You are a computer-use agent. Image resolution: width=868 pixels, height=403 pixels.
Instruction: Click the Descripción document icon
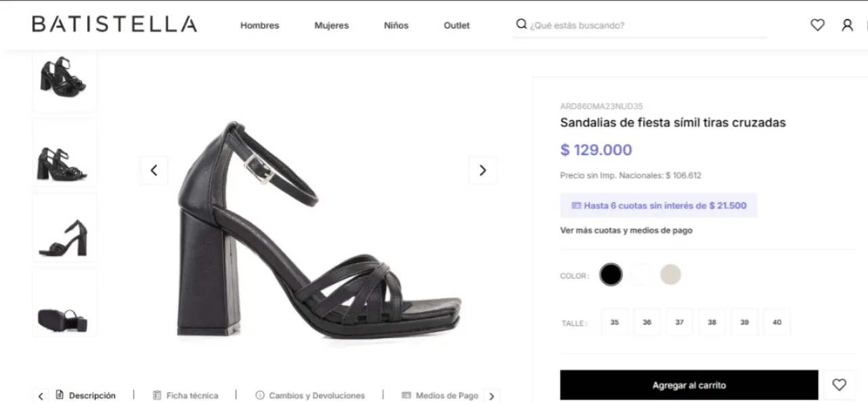(x=61, y=395)
